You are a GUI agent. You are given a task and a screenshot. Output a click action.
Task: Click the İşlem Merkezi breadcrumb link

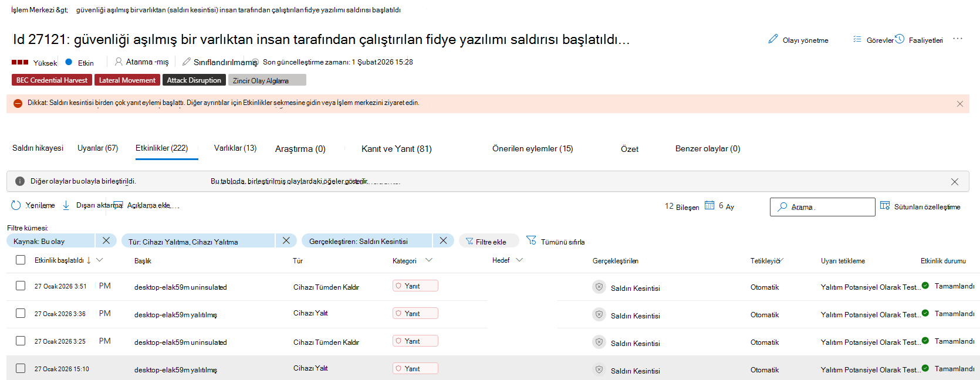point(34,10)
